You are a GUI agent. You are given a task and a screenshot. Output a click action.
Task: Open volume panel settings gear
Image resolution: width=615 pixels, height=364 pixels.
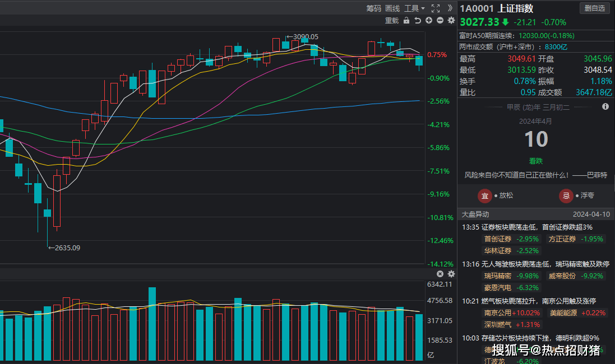pos(451,274)
